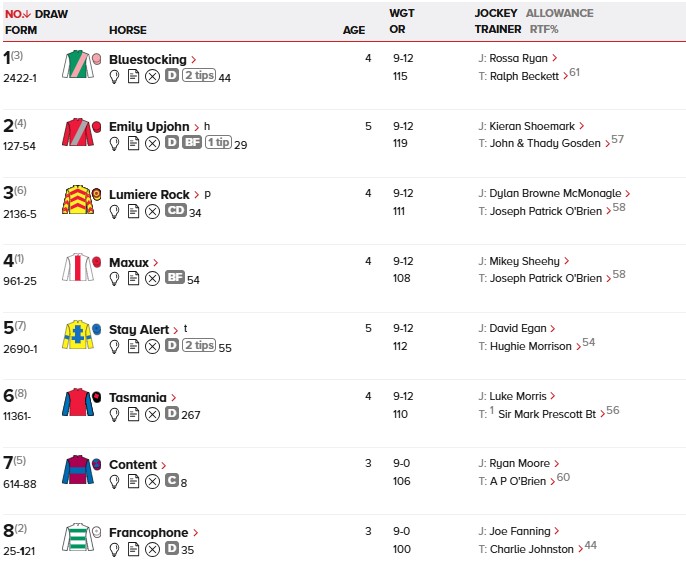The height and width of the screenshot is (572, 686).
Task: Toggle the circled X icon for Tasmania
Action: pos(152,414)
